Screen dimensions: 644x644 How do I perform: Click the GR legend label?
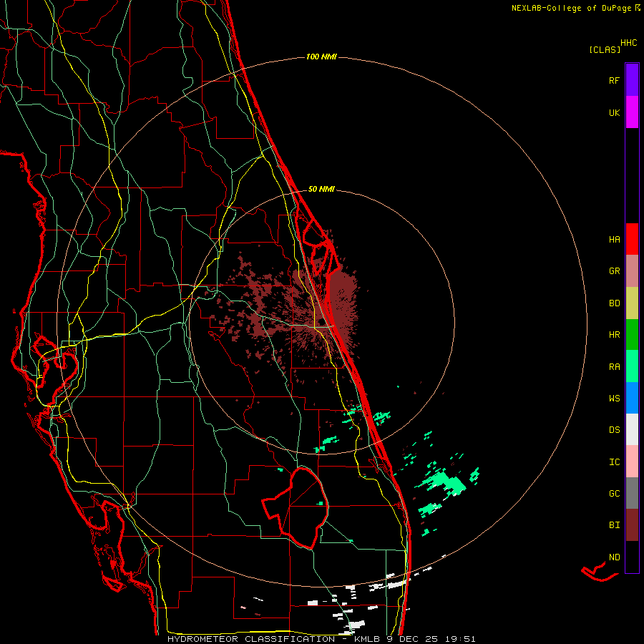pyautogui.click(x=615, y=271)
